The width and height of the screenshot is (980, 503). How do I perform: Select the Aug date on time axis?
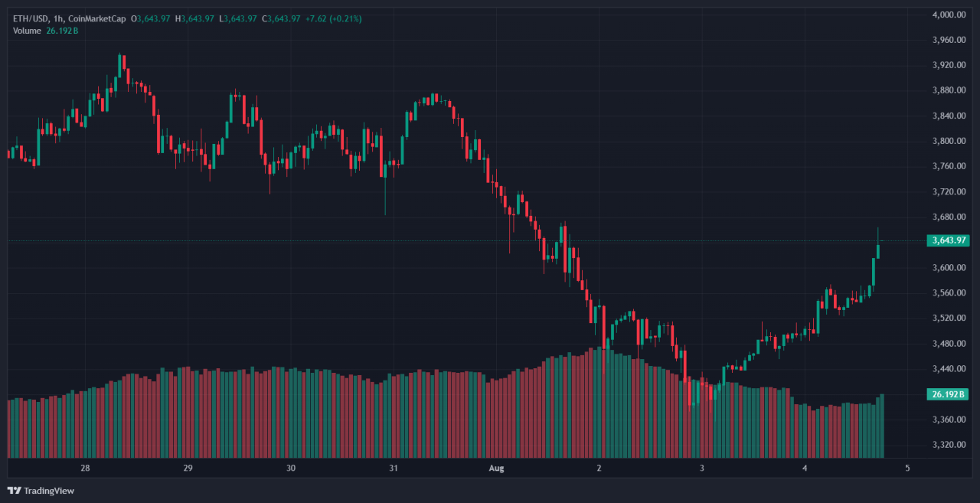pos(496,468)
